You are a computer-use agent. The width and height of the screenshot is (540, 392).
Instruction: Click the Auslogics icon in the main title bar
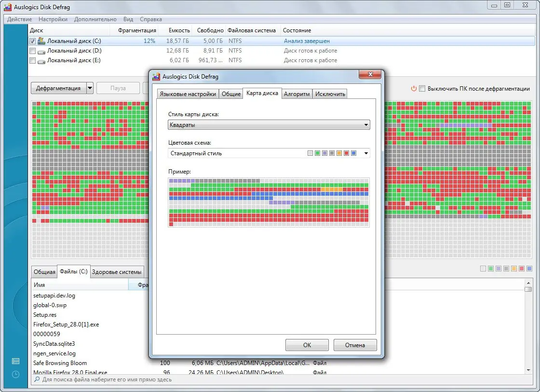click(8, 7)
